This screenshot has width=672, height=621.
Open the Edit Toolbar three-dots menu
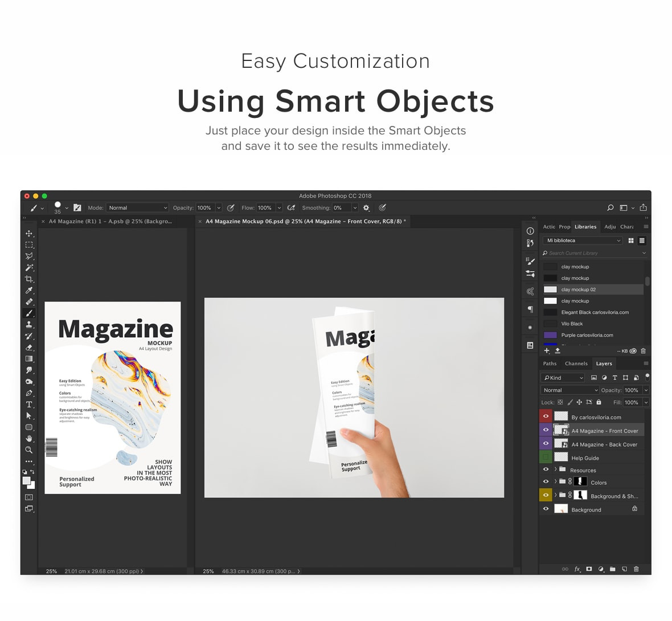29,461
